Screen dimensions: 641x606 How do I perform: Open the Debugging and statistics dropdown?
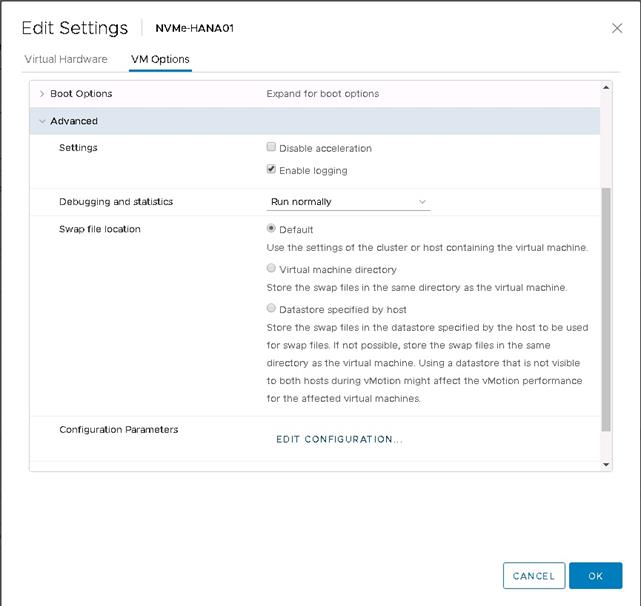click(348, 202)
